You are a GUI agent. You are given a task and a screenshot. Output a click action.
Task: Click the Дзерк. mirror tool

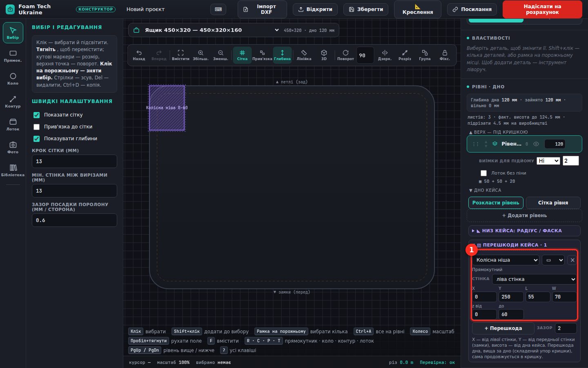point(385,55)
